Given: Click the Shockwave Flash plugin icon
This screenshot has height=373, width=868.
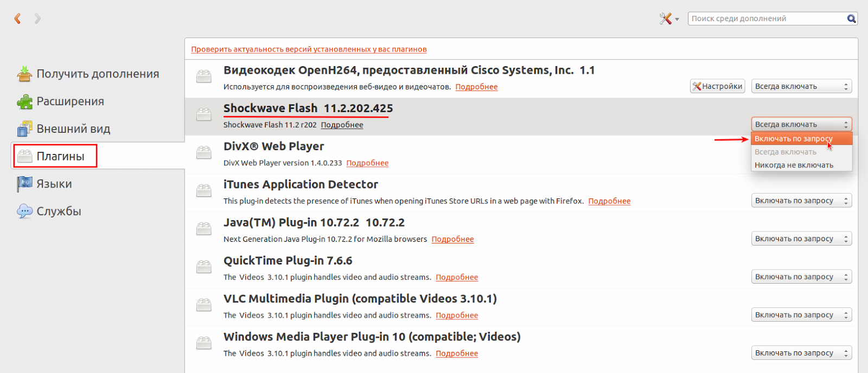Looking at the screenshot, I should (204, 114).
